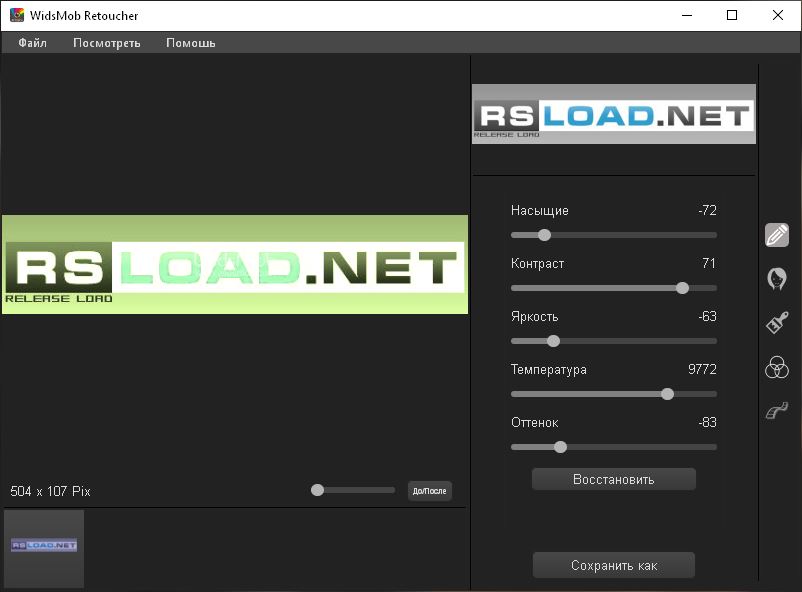Adjust the Яркость slider
This screenshot has height=592, width=802.
point(614,341)
